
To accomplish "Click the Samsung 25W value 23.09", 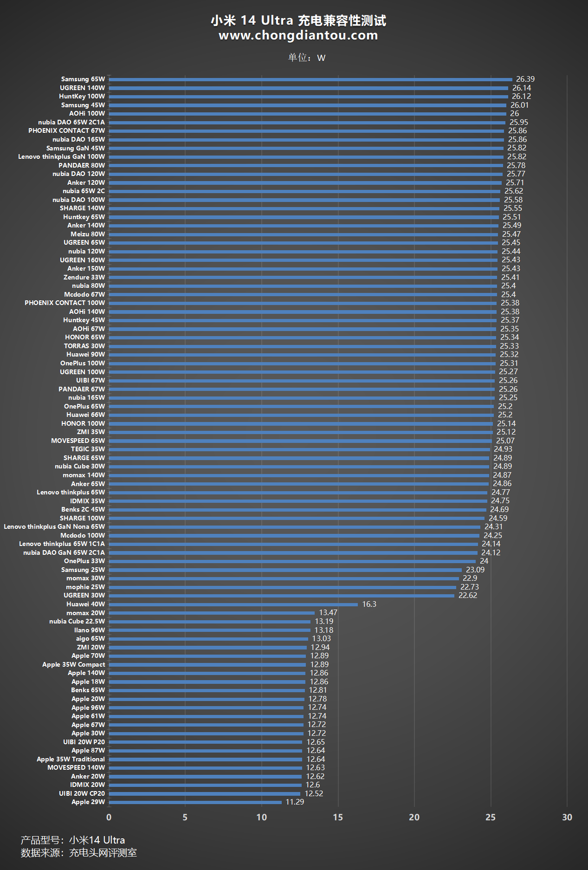I will pyautogui.click(x=475, y=570).
